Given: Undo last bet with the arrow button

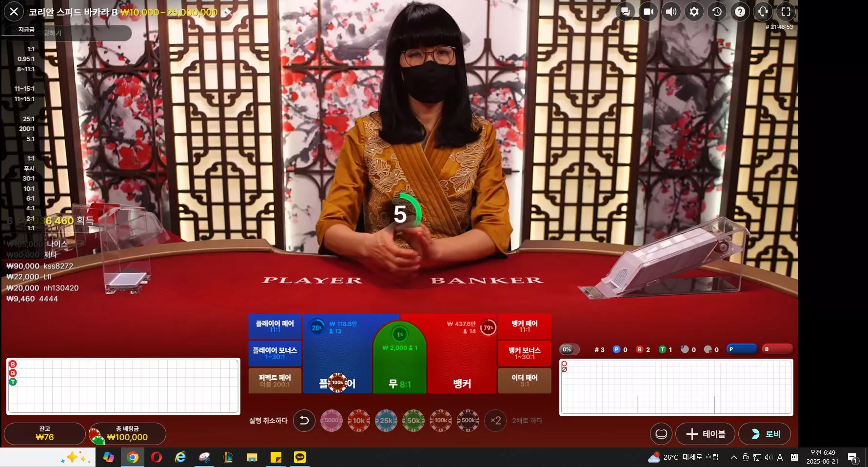Looking at the screenshot, I should pyautogui.click(x=304, y=420).
